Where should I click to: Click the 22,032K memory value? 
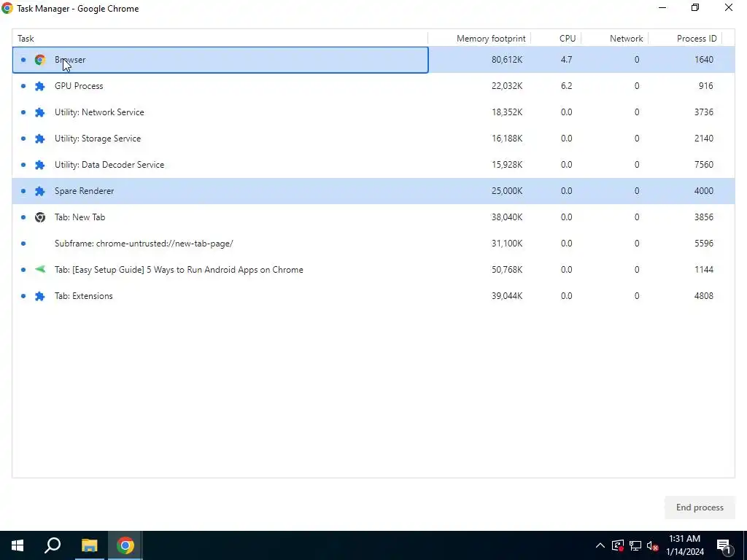(x=507, y=86)
